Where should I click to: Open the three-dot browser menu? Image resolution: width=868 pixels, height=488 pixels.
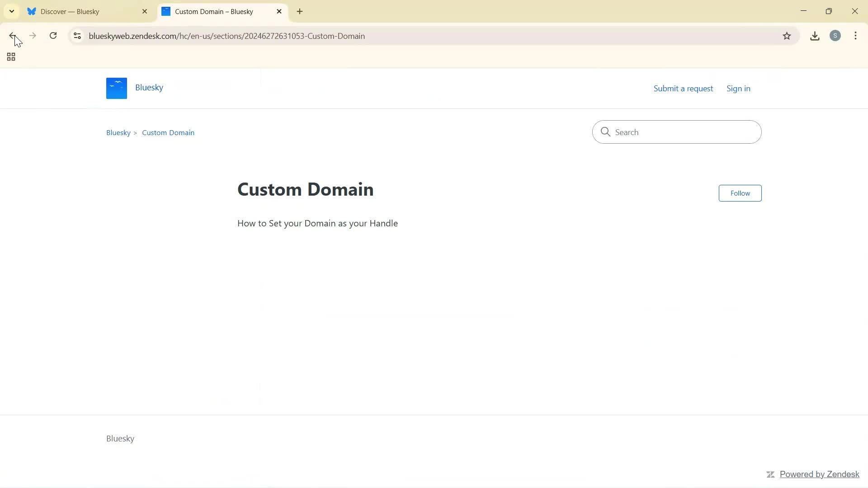pos(855,36)
